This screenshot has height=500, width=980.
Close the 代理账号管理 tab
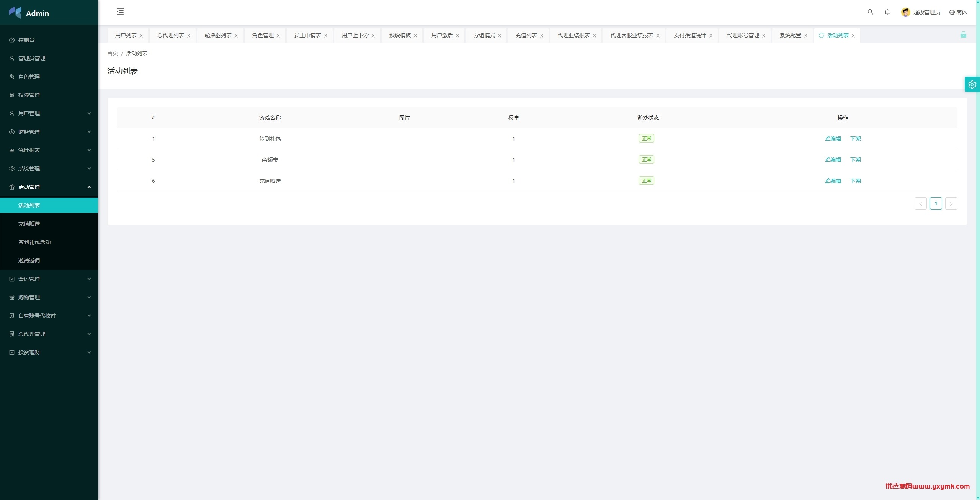(764, 36)
